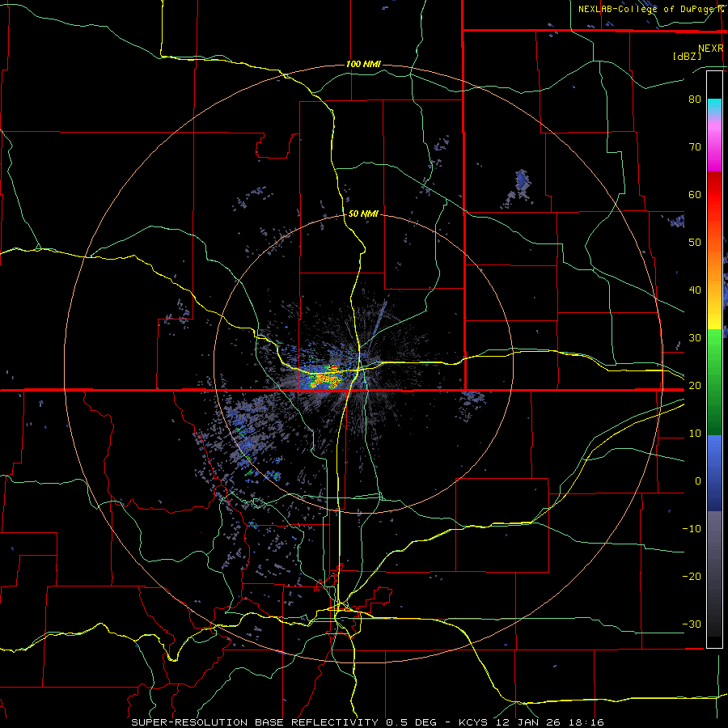Click the -10 dBZ scale value
Screen dimensions: 728x728
(692, 529)
